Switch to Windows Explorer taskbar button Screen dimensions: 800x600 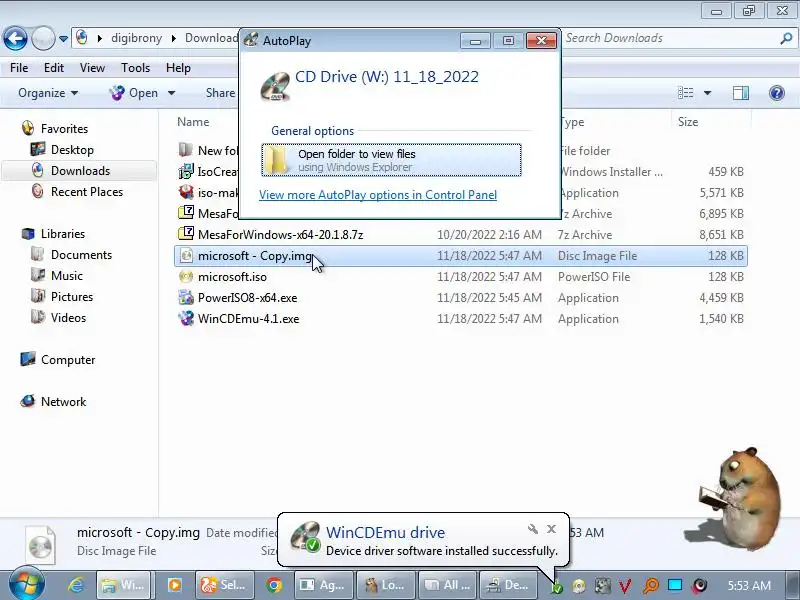123,585
